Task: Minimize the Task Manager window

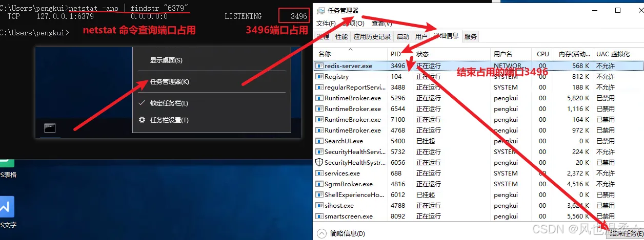Action: pyautogui.click(x=595, y=10)
